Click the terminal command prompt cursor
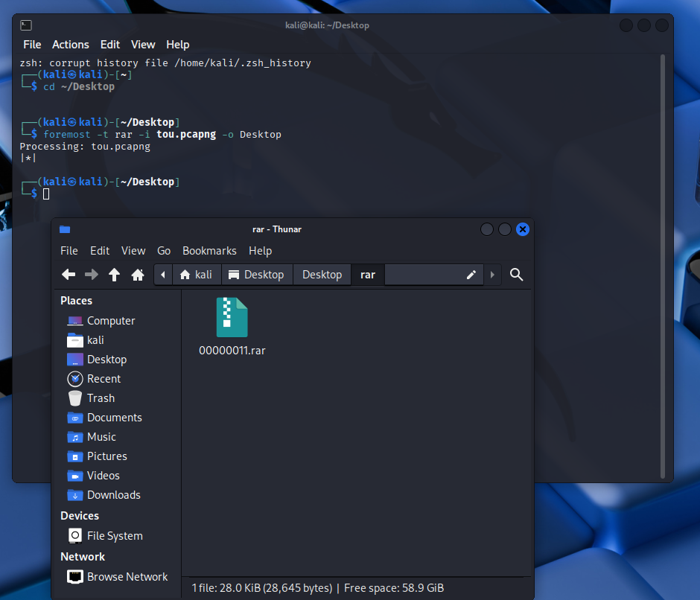 46,194
